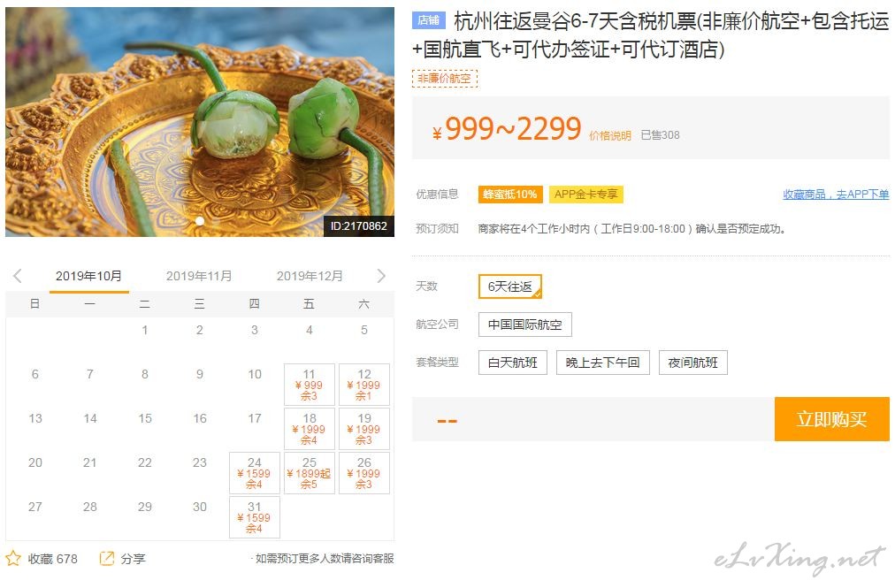The height and width of the screenshot is (588, 895).
Task: Select the 晚上去下午回 package type
Action: [603, 363]
